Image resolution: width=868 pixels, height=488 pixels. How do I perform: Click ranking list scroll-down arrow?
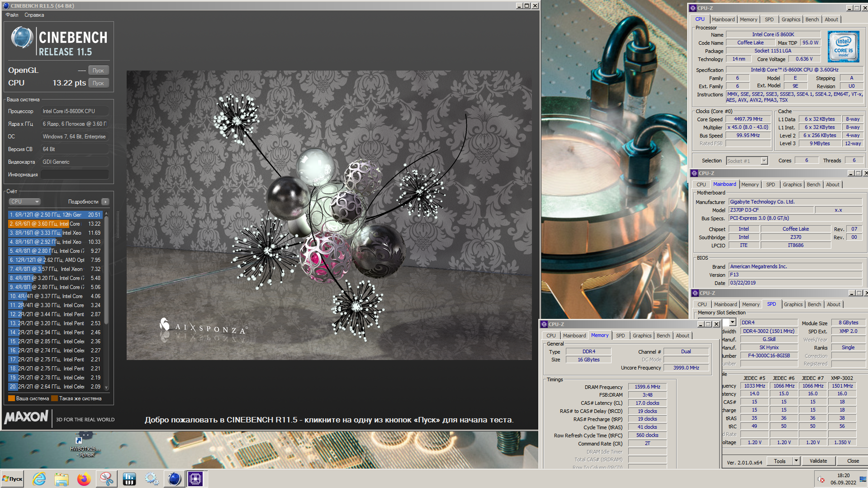106,388
